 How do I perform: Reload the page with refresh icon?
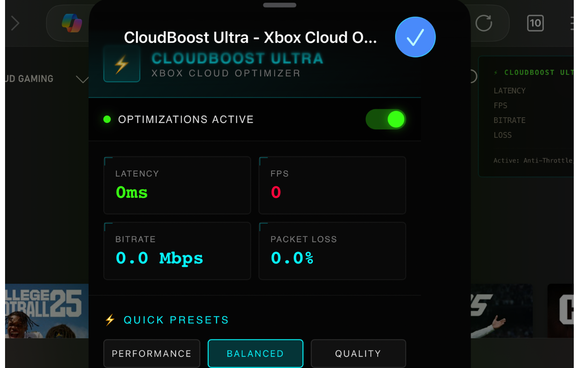[483, 23]
